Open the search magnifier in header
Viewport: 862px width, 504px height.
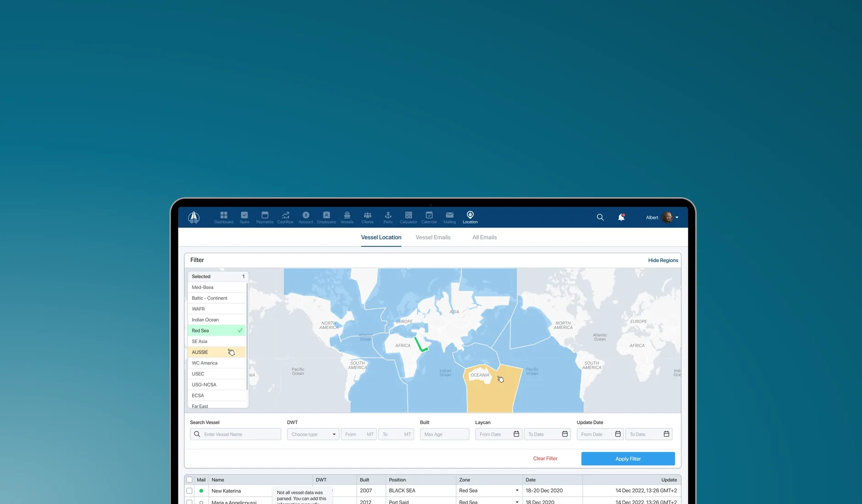coord(600,217)
